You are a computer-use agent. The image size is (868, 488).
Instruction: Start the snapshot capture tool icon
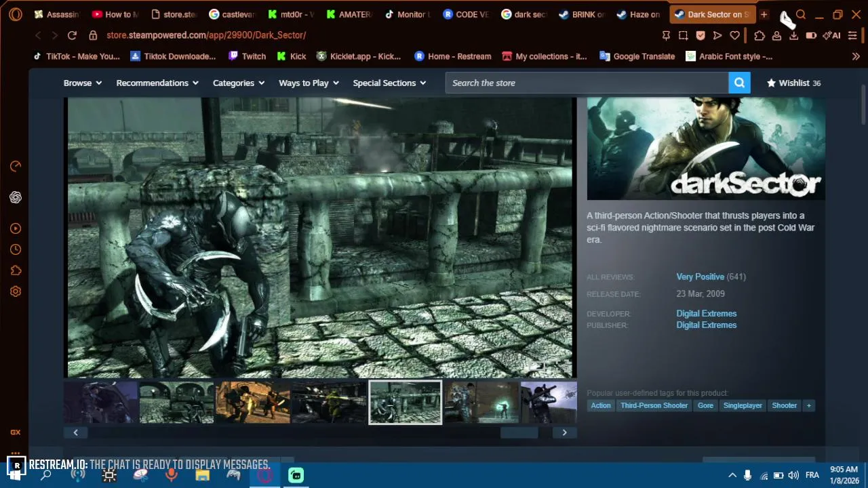[x=683, y=35]
